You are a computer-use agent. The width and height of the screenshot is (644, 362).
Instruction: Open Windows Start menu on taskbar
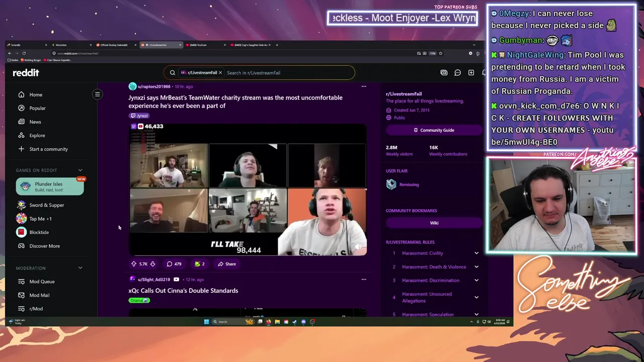pyautogui.click(x=206, y=322)
